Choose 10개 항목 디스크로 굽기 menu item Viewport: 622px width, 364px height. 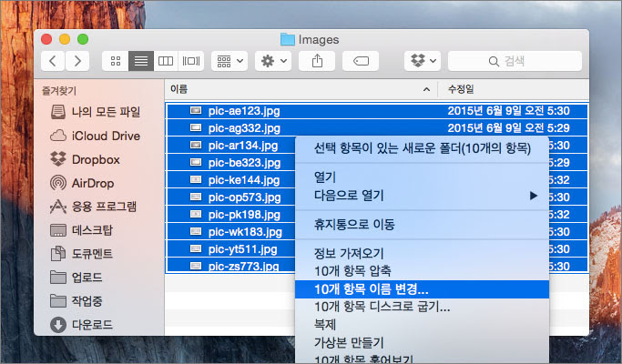click(x=422, y=307)
